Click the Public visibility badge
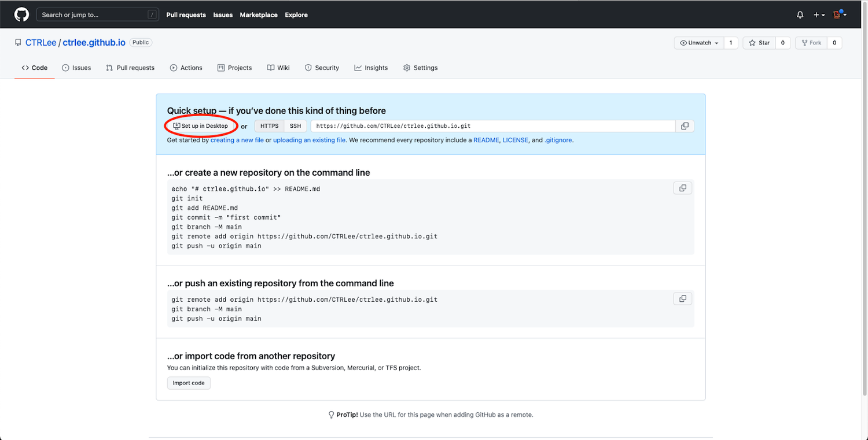The image size is (868, 440). point(141,42)
